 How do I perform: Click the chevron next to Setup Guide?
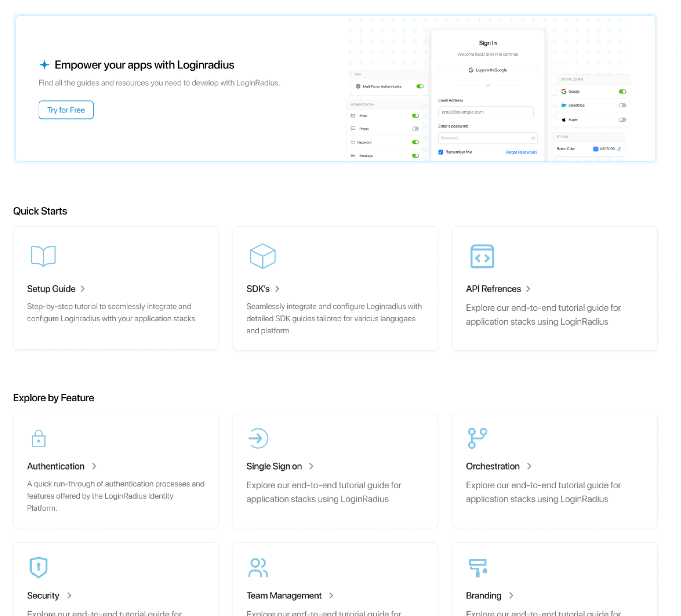[x=83, y=289]
